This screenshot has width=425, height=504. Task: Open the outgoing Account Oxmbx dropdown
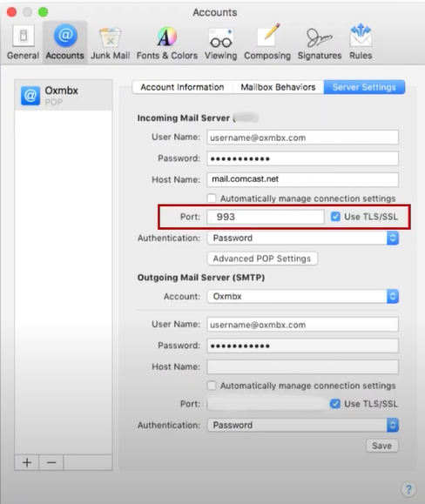coord(303,296)
